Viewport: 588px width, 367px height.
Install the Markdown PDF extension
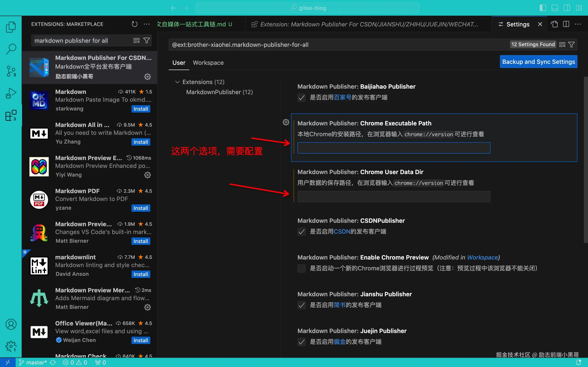click(141, 208)
